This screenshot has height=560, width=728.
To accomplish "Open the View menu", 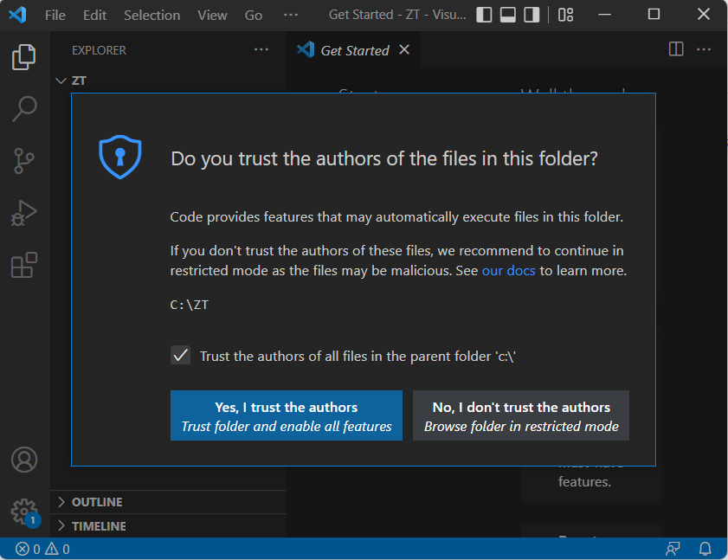I will pyautogui.click(x=212, y=16).
